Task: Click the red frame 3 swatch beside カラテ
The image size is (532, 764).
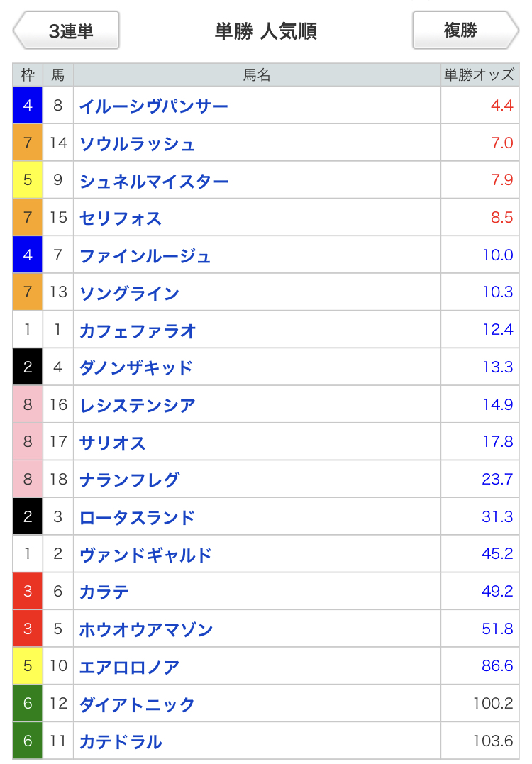Action: [28, 592]
